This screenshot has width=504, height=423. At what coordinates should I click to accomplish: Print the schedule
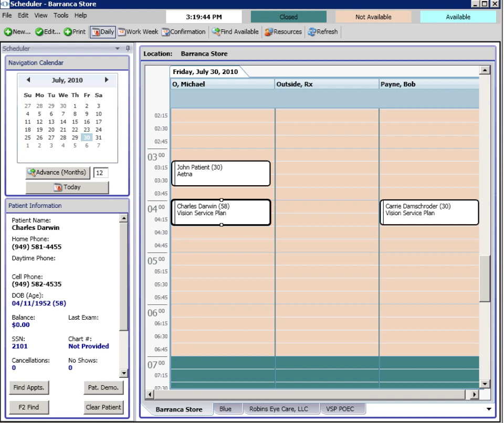click(74, 31)
